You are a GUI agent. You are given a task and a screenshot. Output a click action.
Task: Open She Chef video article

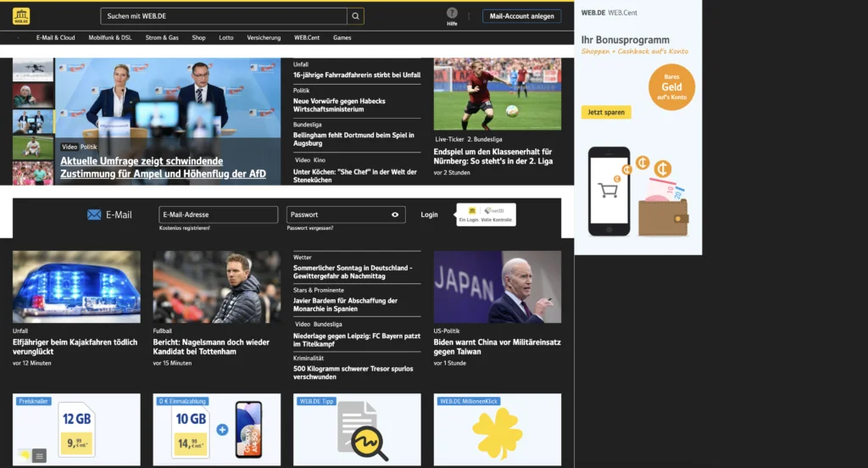tap(355, 175)
